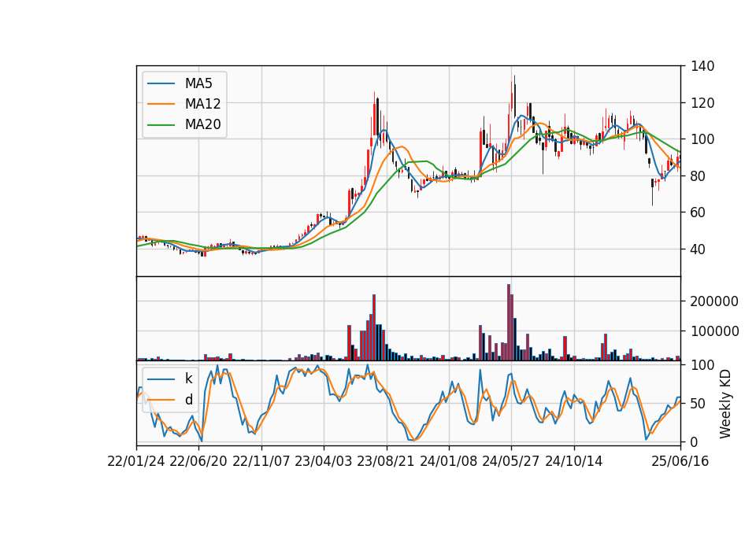Click the 22/06/20 date label
This screenshot has height=543, width=756.
tap(198, 461)
